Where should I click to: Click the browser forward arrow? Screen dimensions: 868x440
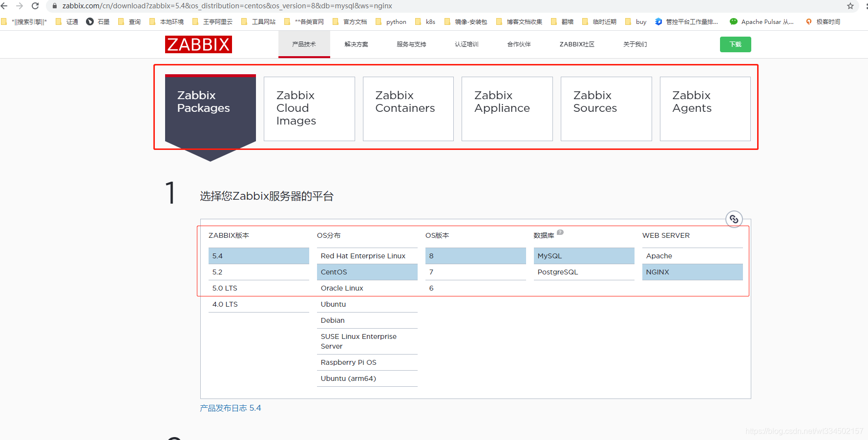coord(20,6)
